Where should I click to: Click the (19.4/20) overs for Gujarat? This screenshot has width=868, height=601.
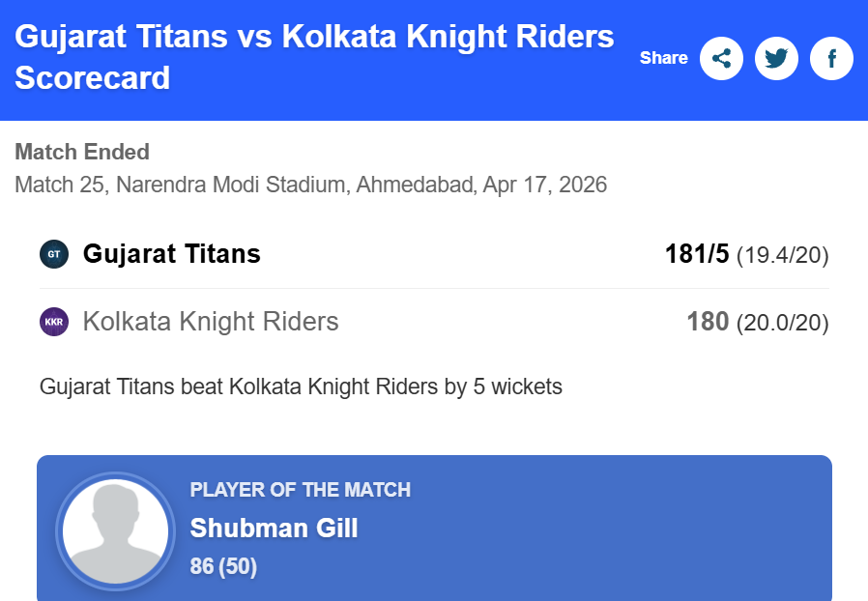click(782, 255)
